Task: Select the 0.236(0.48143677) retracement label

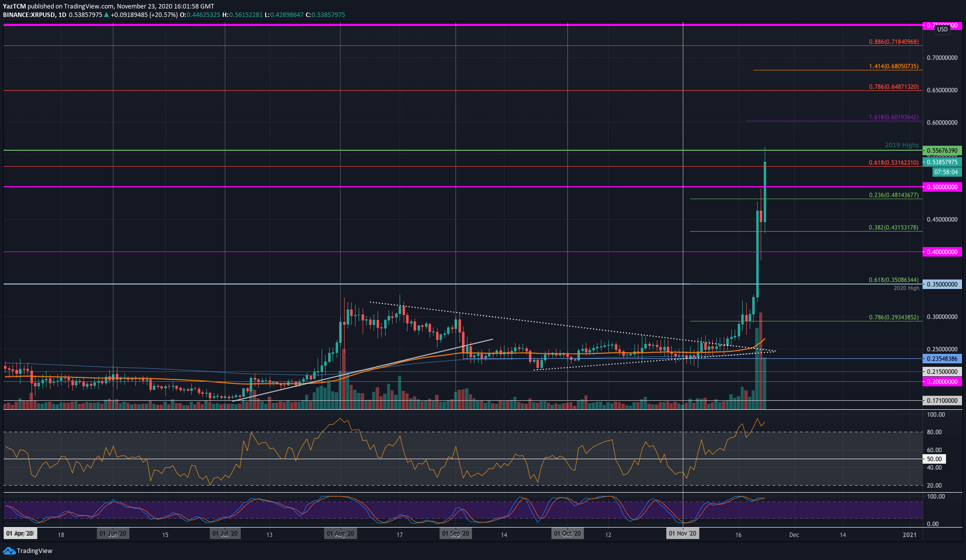Action: [x=894, y=195]
